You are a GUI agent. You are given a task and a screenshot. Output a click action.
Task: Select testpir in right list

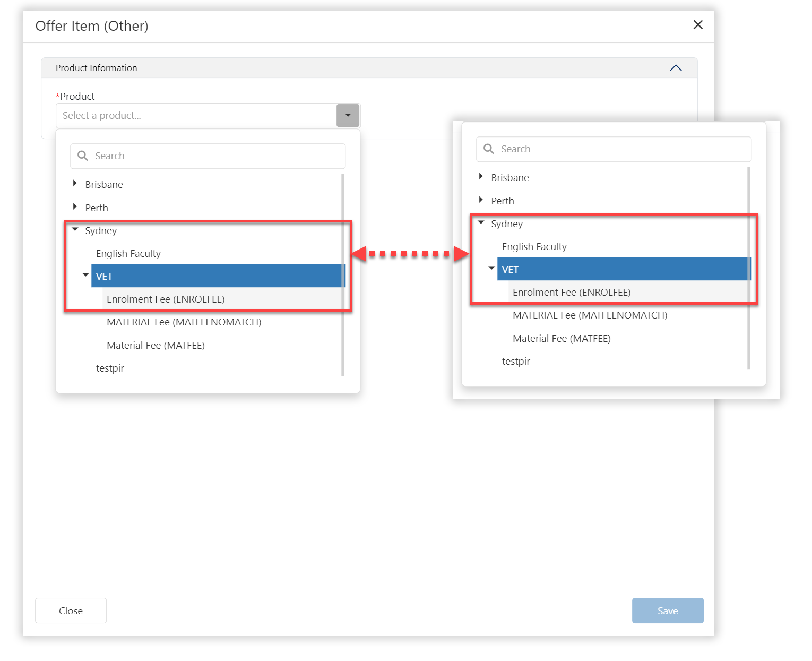coord(516,362)
